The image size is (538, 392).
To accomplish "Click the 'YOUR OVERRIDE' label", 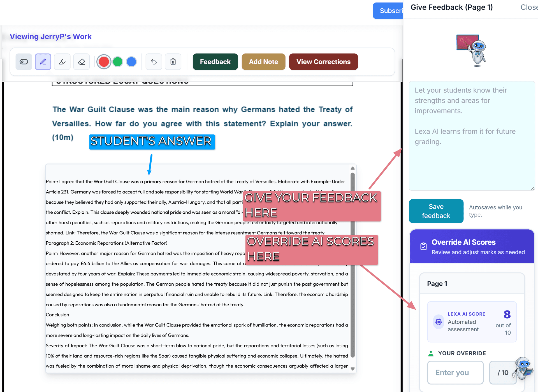I will click(462, 353).
